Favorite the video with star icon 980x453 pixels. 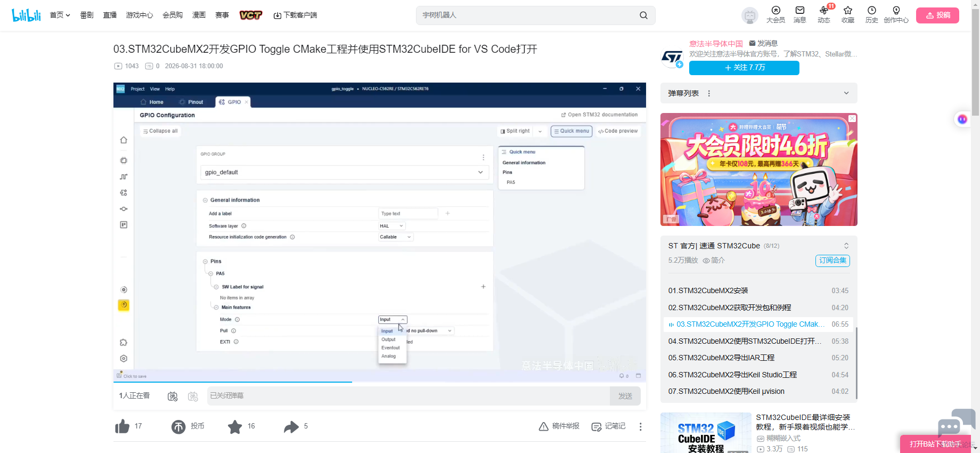(235, 426)
